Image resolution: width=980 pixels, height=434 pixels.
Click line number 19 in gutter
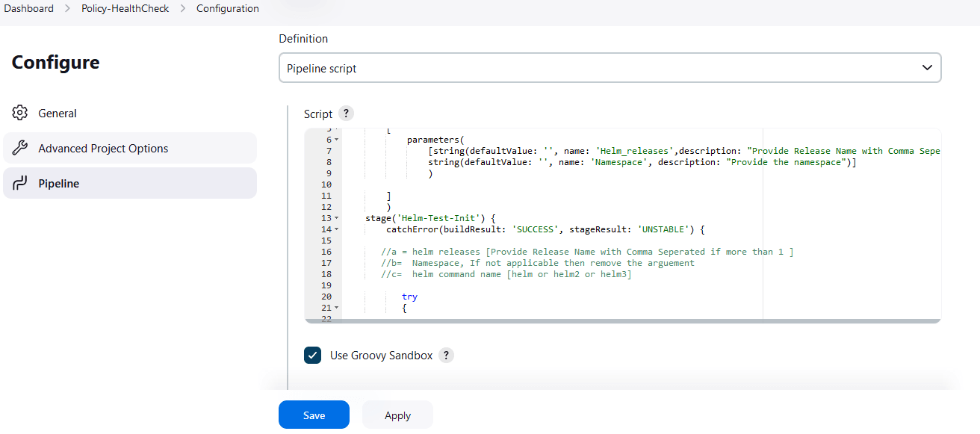[326, 285]
